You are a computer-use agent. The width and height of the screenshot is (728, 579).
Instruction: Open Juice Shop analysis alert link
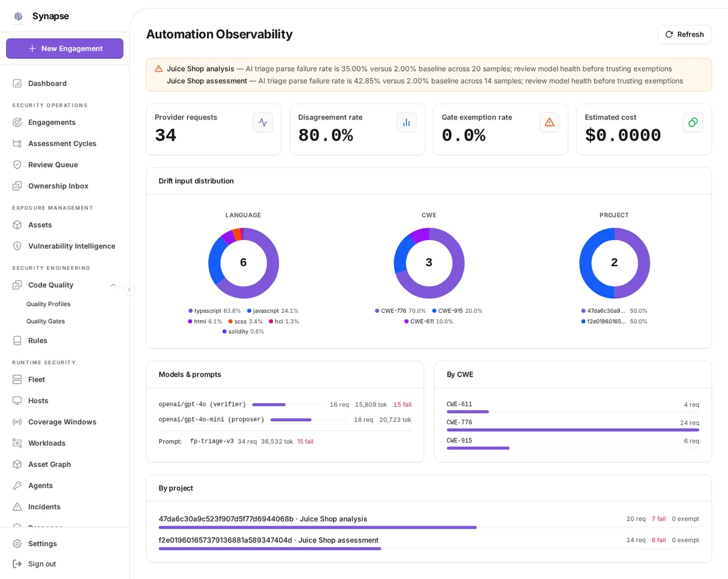click(200, 69)
